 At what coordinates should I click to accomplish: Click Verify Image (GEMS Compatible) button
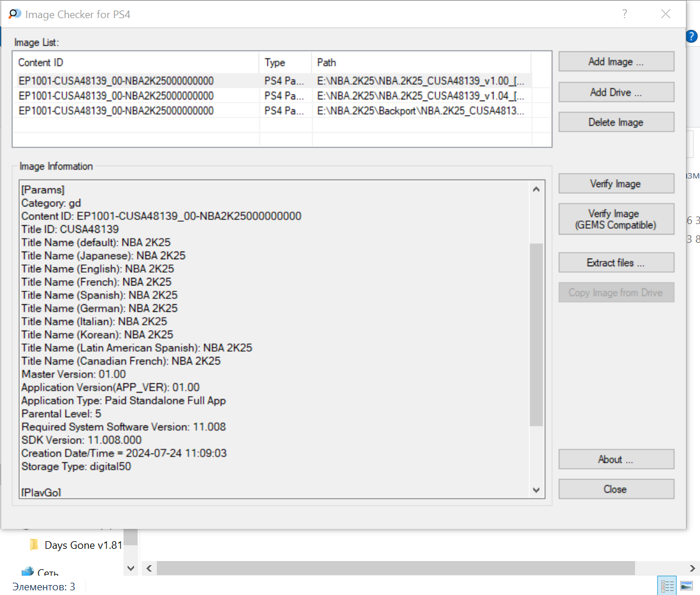coord(616,219)
